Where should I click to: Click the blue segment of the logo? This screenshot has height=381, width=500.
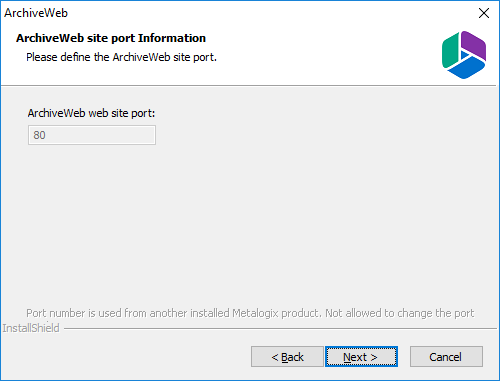coord(467,69)
